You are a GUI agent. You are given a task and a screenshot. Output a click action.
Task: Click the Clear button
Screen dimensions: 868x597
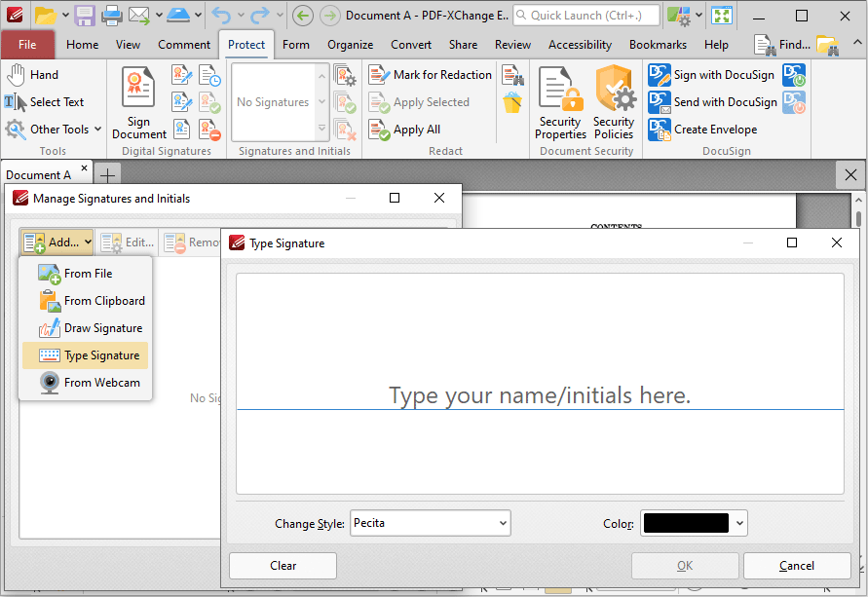(283, 565)
